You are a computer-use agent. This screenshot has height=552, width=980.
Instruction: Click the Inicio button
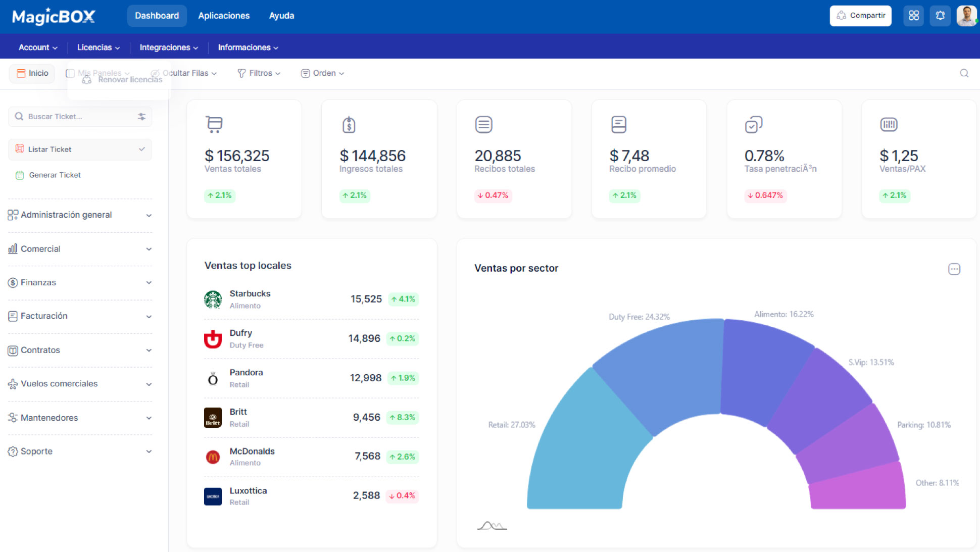point(32,73)
